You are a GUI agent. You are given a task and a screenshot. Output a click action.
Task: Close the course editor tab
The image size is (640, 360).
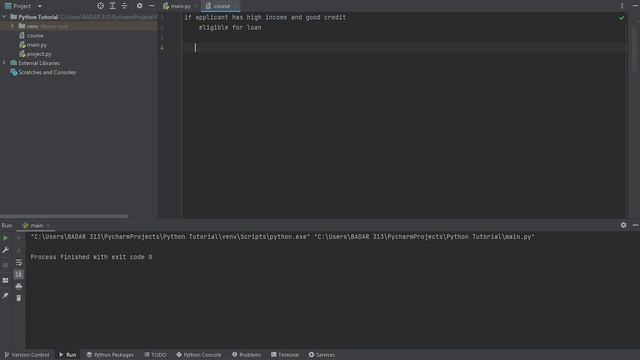[x=236, y=6]
